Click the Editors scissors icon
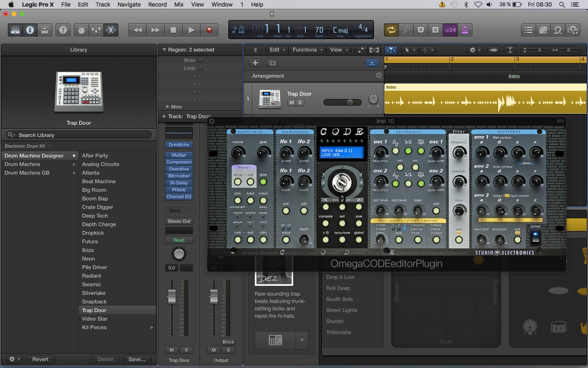 pyautogui.click(x=111, y=30)
